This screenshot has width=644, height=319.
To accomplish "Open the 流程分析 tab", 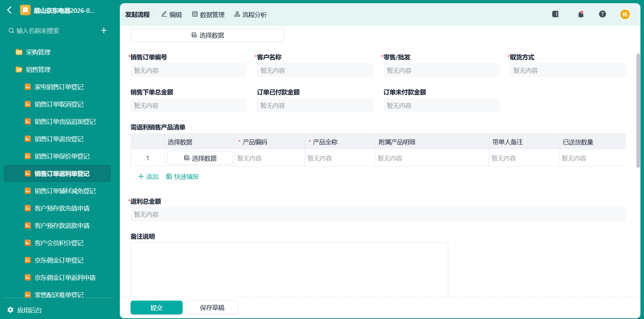I will (x=250, y=15).
